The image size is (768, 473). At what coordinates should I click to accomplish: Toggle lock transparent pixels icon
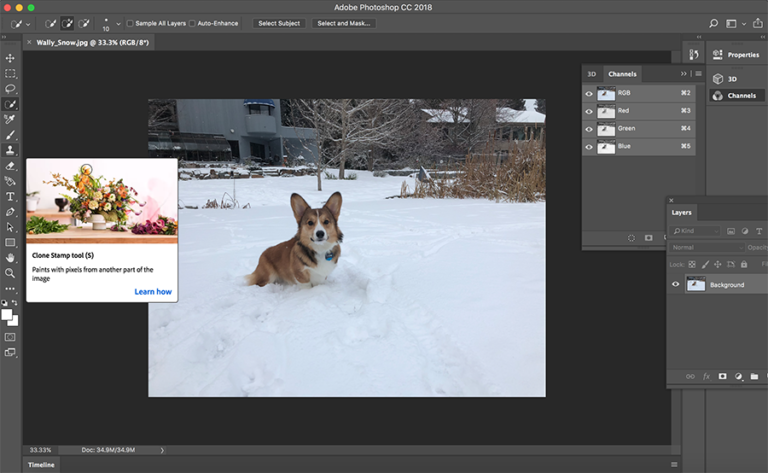[x=692, y=264]
